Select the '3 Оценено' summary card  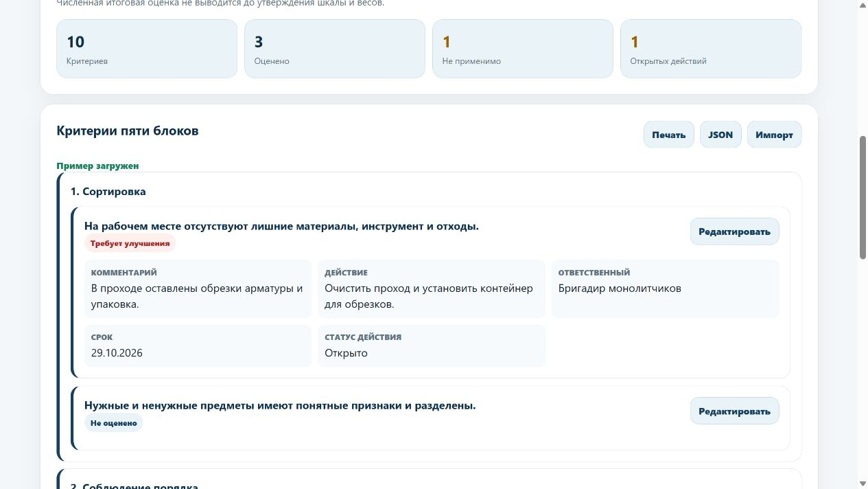335,49
